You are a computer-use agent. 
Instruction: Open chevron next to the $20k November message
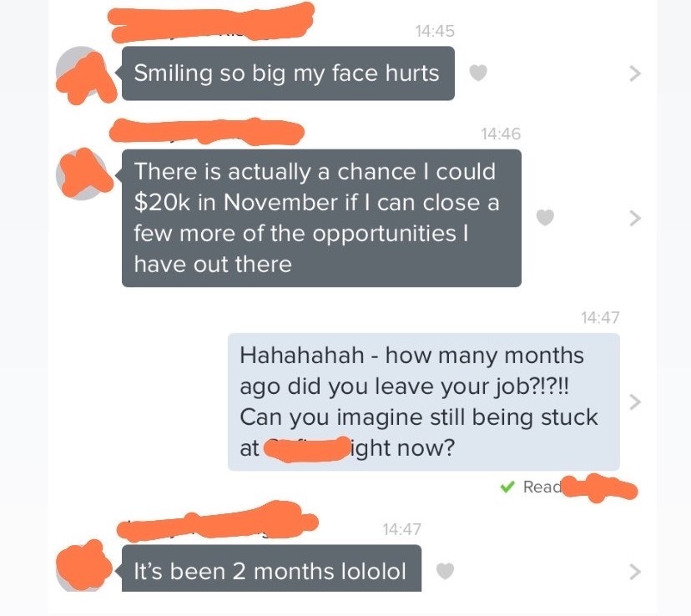(634, 218)
